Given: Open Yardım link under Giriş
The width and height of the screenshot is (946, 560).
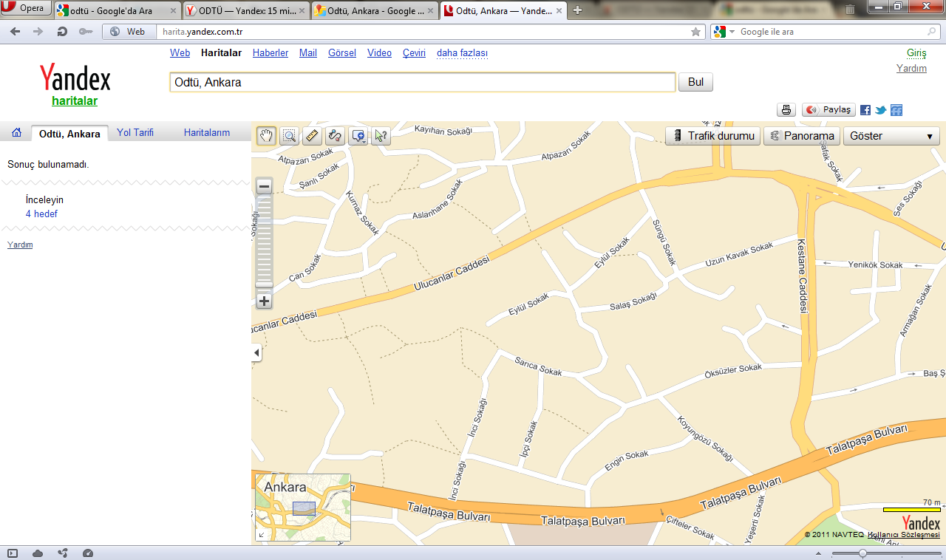Looking at the screenshot, I should (911, 68).
